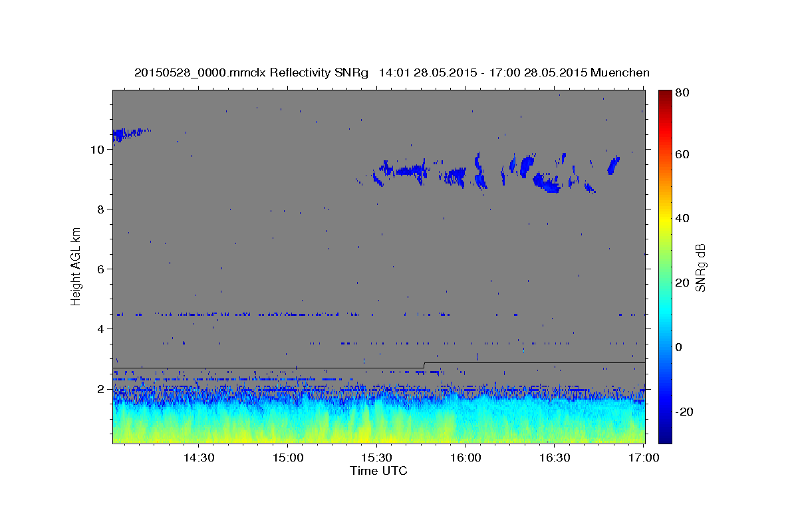
Task: Click the 15:30 time tick label
Action: tap(376, 458)
